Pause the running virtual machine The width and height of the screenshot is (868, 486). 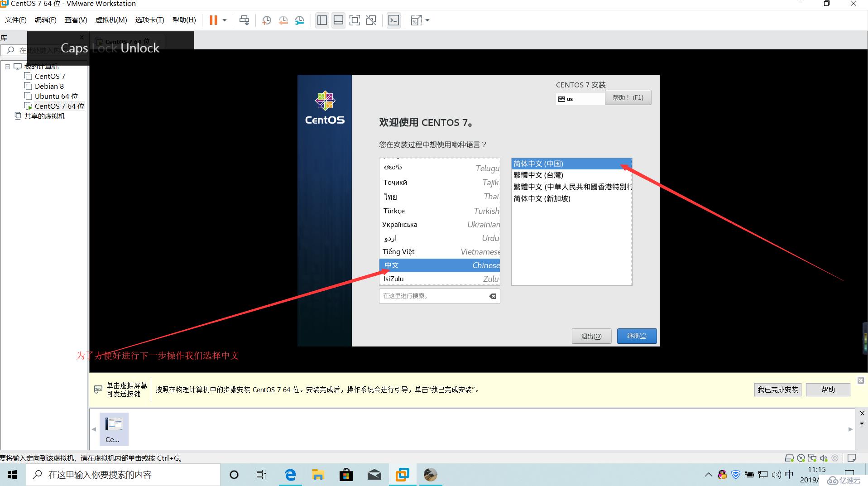(x=213, y=20)
